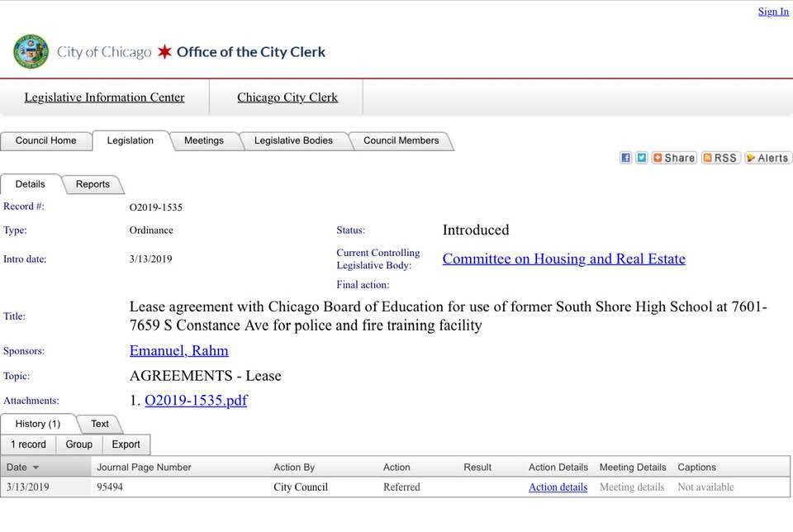The width and height of the screenshot is (793, 532).
Task: Click the Date column sort arrow
Action: (36, 468)
